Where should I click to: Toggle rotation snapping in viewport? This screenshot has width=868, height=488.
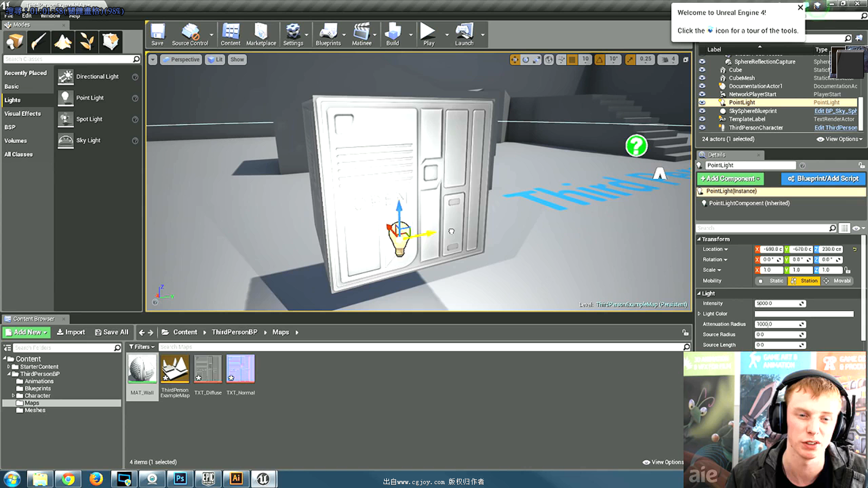(x=599, y=60)
